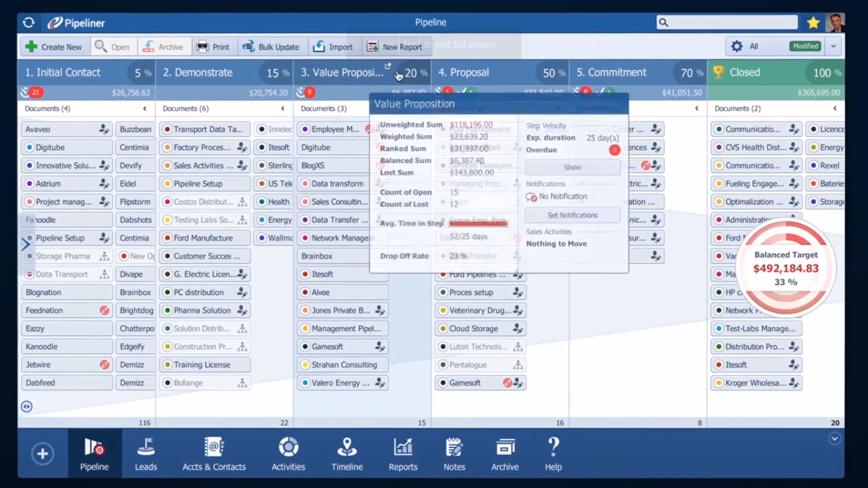Screen dimensions: 868x488
Task: Open the Activities view
Action: pyautogui.click(x=288, y=454)
